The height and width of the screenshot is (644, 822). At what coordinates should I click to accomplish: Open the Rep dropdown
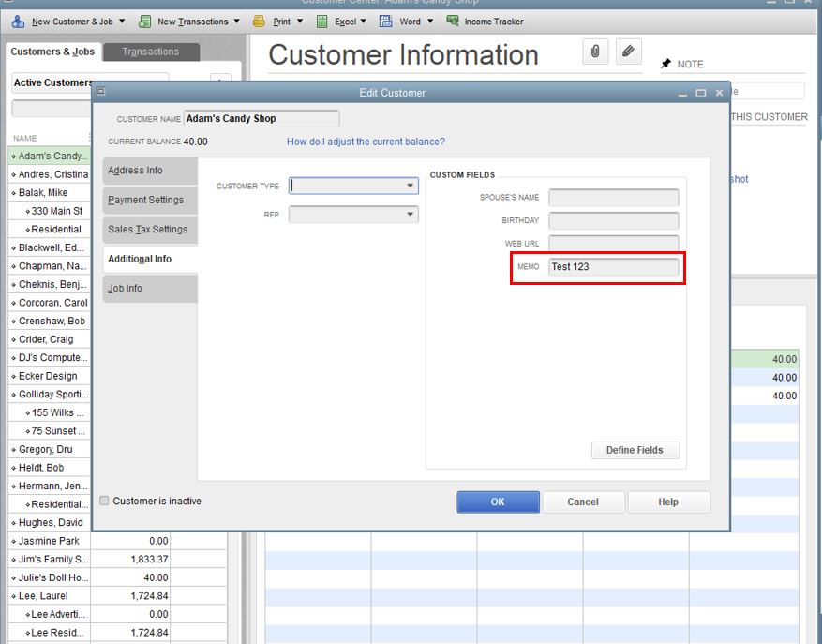pos(410,215)
